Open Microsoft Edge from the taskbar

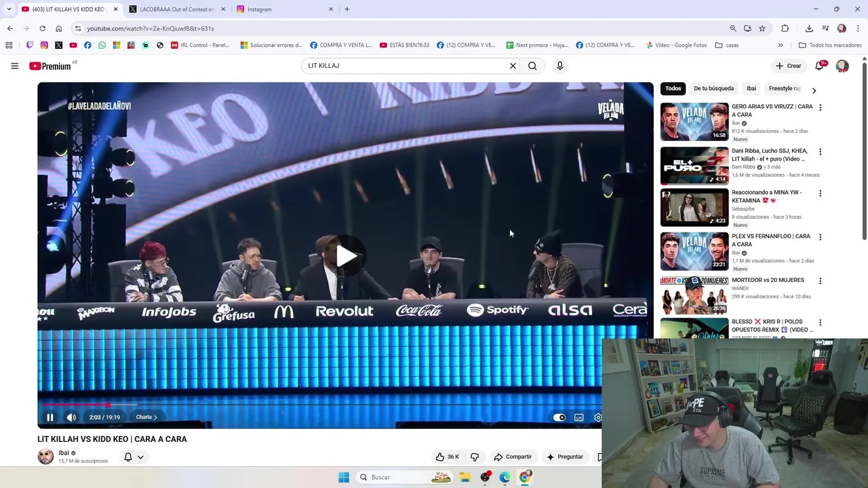coord(505,477)
